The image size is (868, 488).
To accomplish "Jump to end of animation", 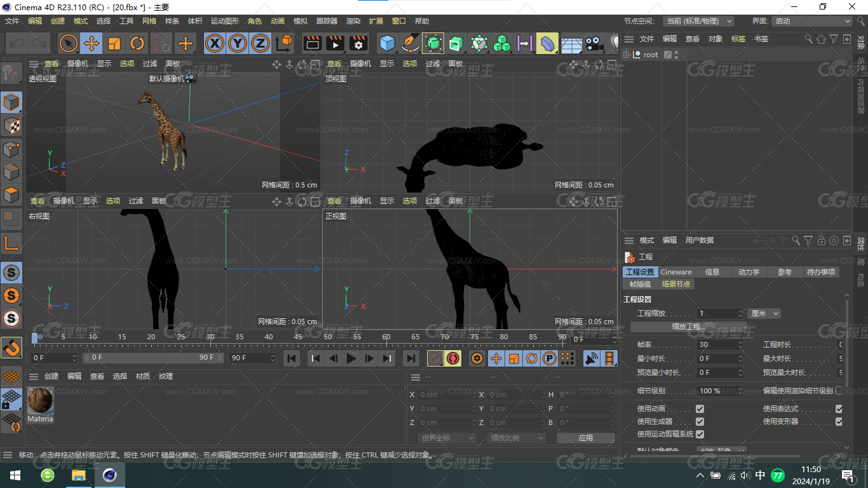I will click(411, 358).
